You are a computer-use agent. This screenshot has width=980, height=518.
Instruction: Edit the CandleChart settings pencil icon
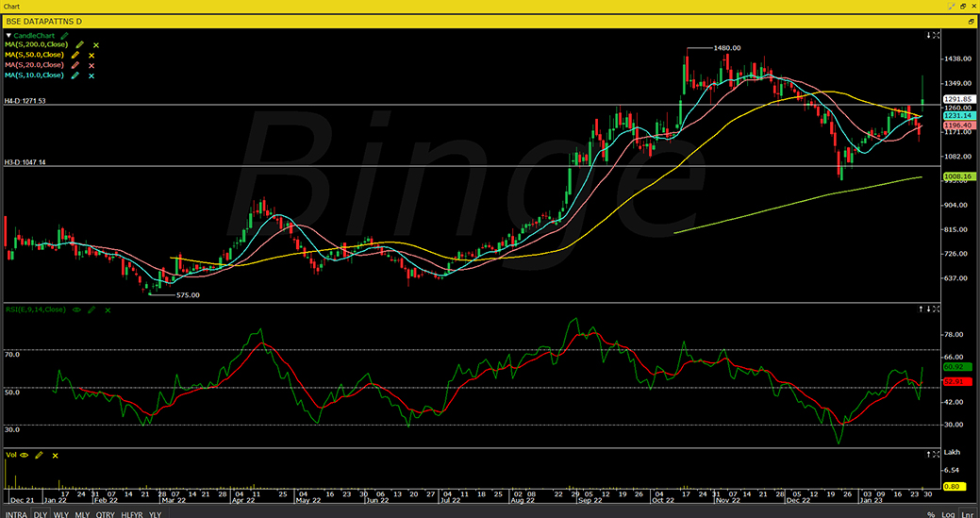tap(64, 36)
